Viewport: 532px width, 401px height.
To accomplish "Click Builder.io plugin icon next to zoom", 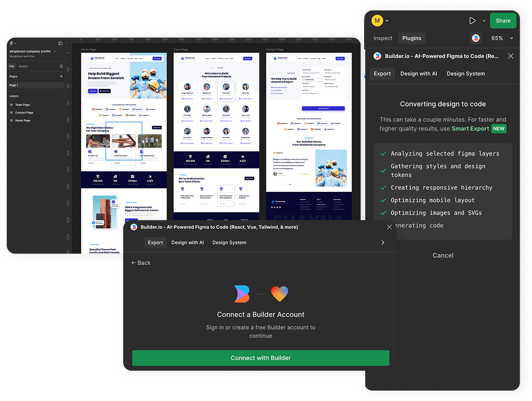I will point(476,38).
